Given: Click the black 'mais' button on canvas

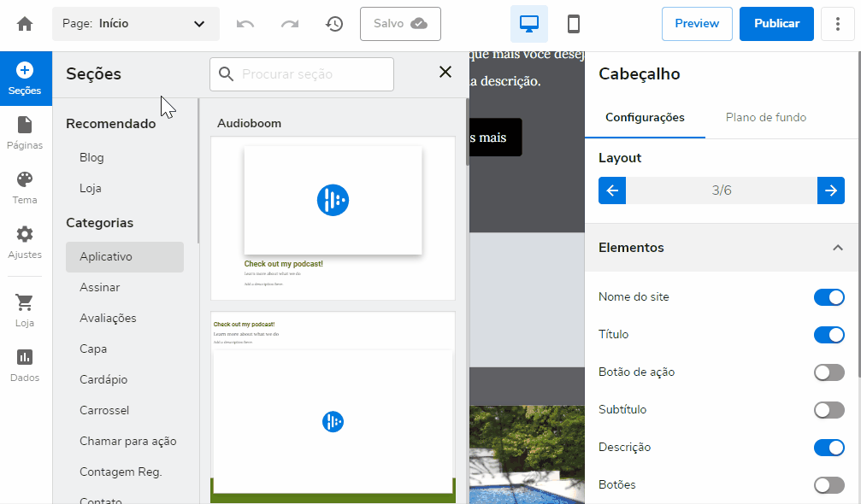Looking at the screenshot, I should (495, 138).
